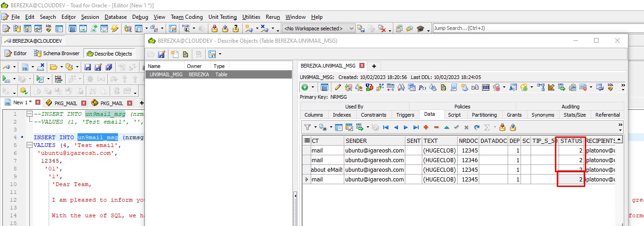
Task: Go to first record in grid
Action: [386, 127]
